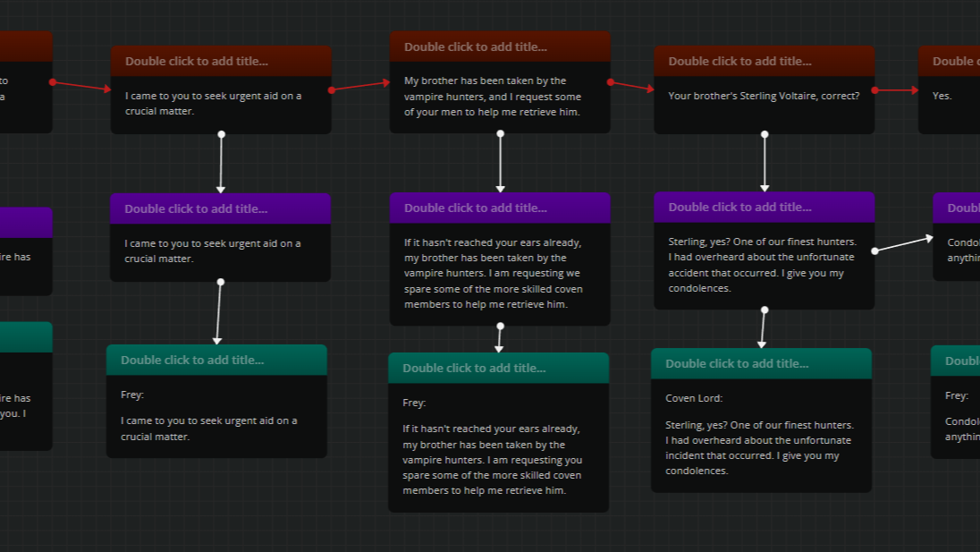Click text in purple 'unfortunate accident' node
Screen dimensions: 980x552
764,264
